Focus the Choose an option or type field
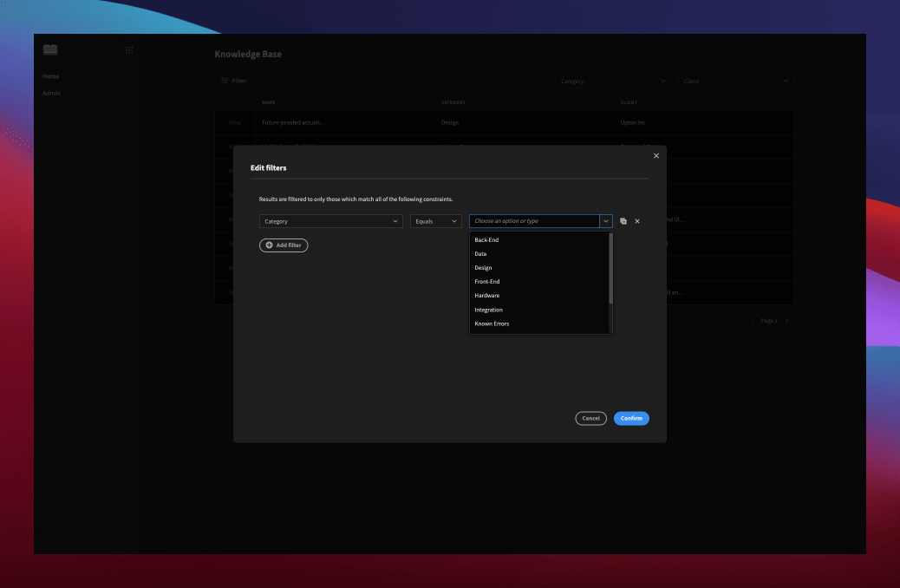 coord(534,221)
